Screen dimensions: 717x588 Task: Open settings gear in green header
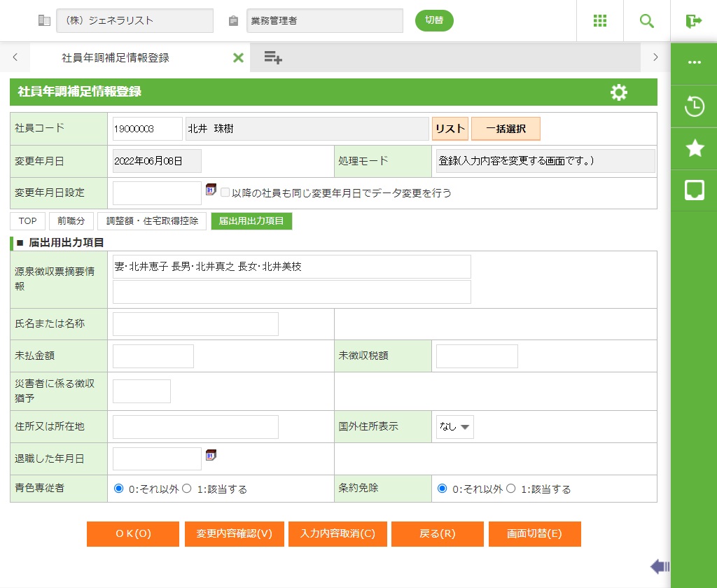coord(618,92)
